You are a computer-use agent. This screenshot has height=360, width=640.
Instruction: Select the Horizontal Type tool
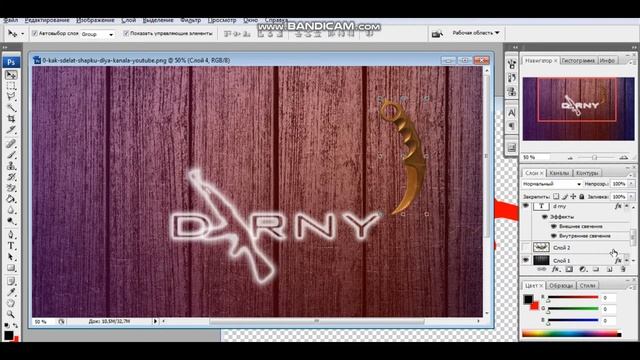pyautogui.click(x=11, y=246)
